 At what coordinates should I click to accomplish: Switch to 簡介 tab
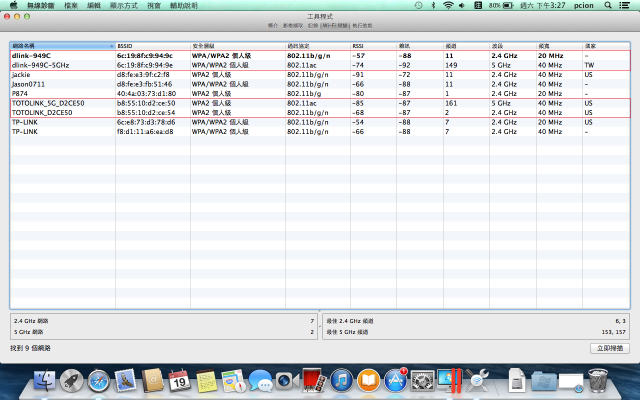[x=273, y=25]
